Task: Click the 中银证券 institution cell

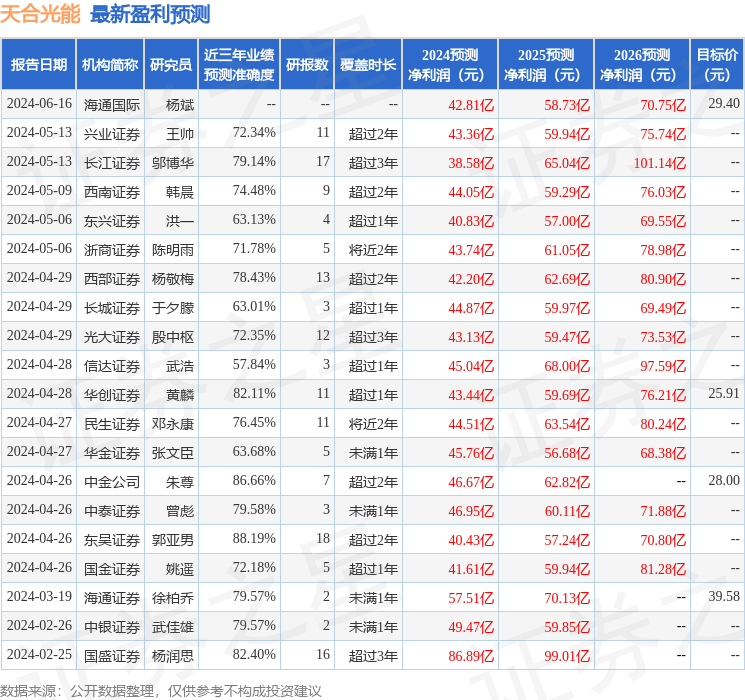Action: 112,626
